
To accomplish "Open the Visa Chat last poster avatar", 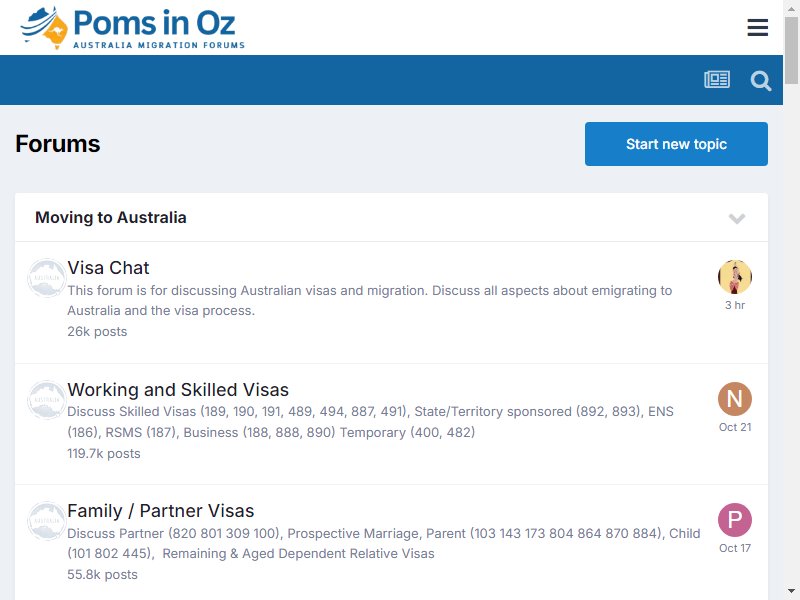I will 735,277.
